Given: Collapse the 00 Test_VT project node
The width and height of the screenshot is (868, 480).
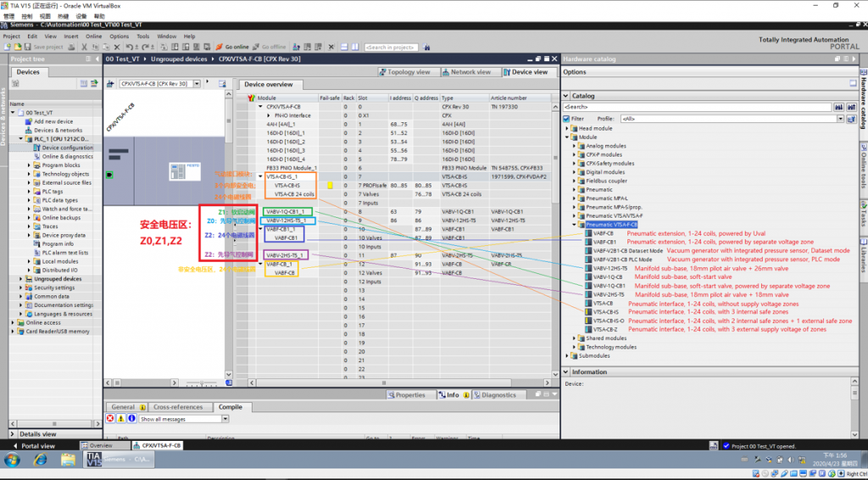Looking at the screenshot, I should click(13, 113).
